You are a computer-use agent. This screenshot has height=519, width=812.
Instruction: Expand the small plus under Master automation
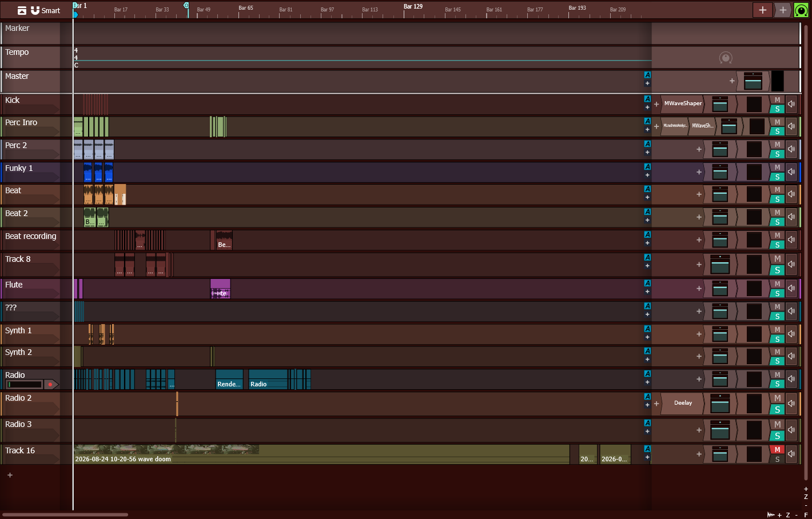point(647,83)
